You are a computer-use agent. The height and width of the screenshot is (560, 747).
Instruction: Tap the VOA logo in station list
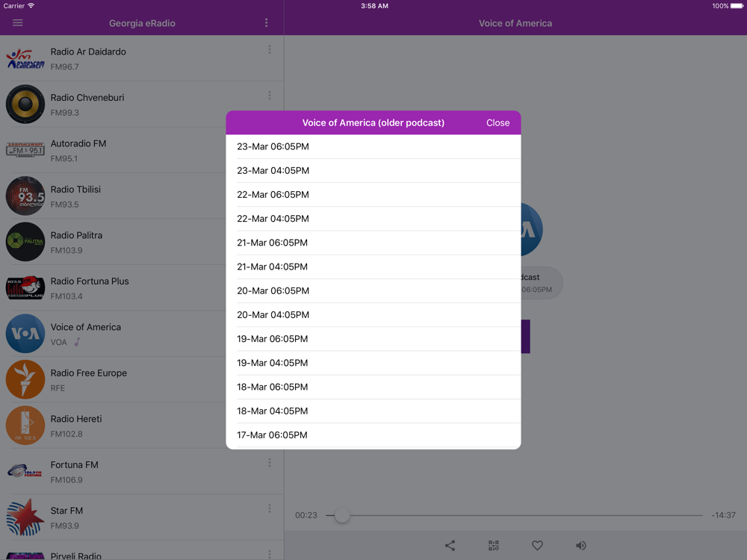click(25, 333)
